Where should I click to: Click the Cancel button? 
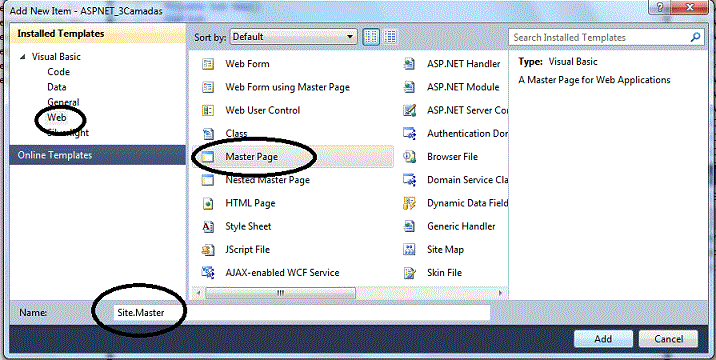669,339
